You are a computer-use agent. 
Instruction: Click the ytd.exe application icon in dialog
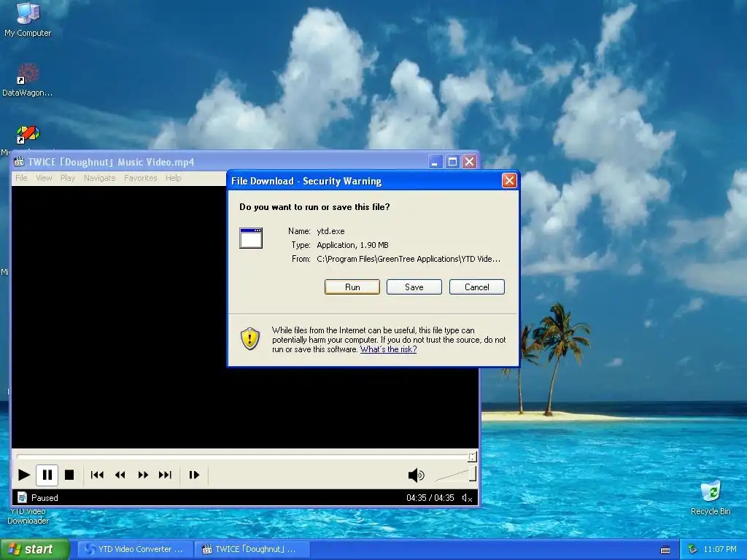point(251,238)
